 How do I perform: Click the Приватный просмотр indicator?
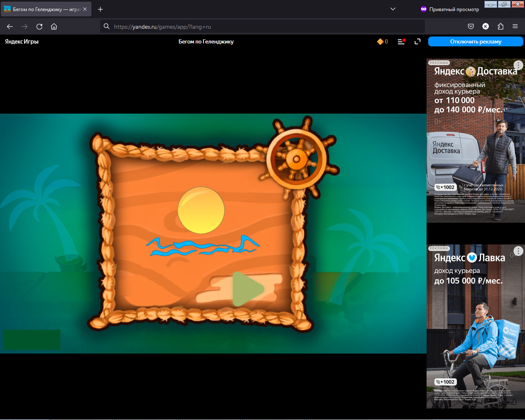click(x=450, y=9)
